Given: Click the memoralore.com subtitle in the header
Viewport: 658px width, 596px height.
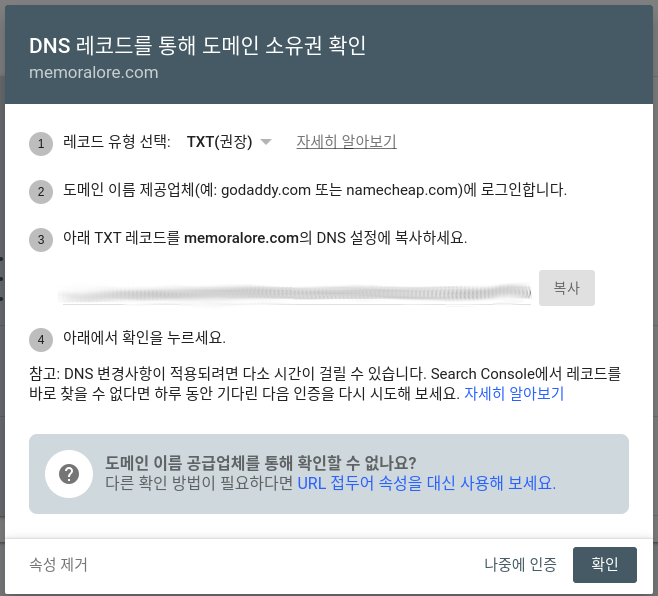Looking at the screenshot, I should coord(93,73).
